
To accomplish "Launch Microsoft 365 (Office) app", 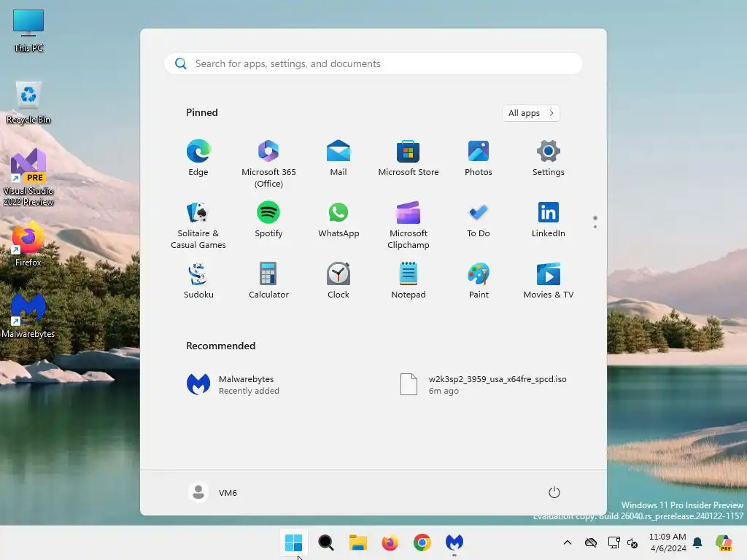I will coord(268,163).
